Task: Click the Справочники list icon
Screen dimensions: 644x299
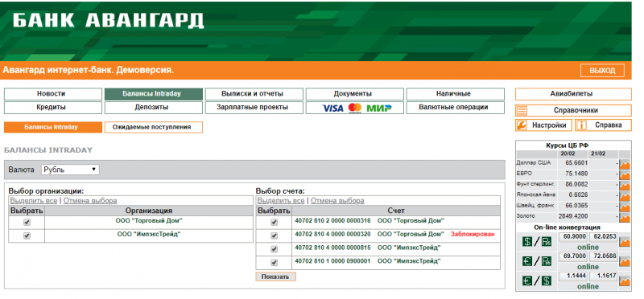Action: [x=522, y=111]
